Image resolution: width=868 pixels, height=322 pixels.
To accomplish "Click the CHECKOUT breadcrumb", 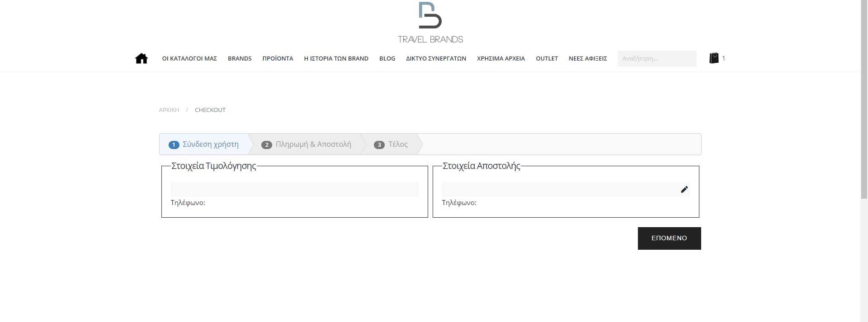I will tap(210, 110).
